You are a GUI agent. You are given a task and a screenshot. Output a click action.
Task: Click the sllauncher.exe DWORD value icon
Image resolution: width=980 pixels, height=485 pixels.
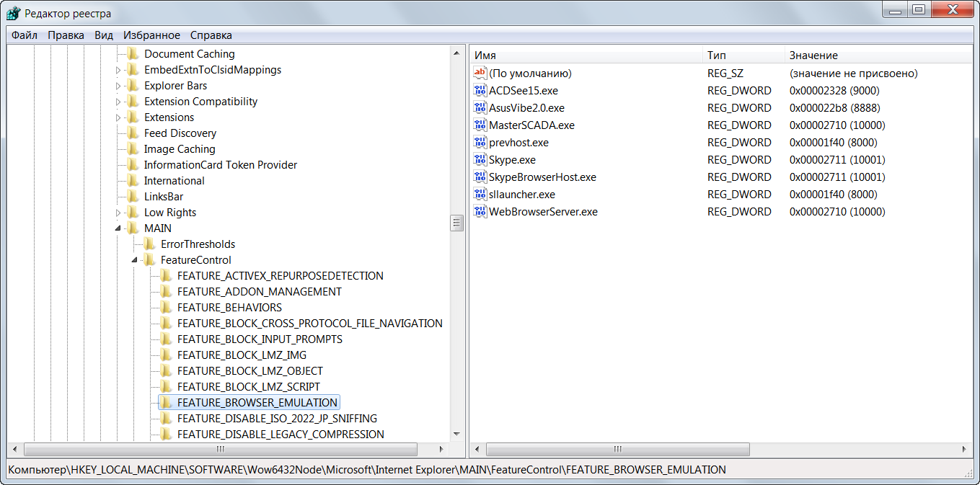pos(480,194)
